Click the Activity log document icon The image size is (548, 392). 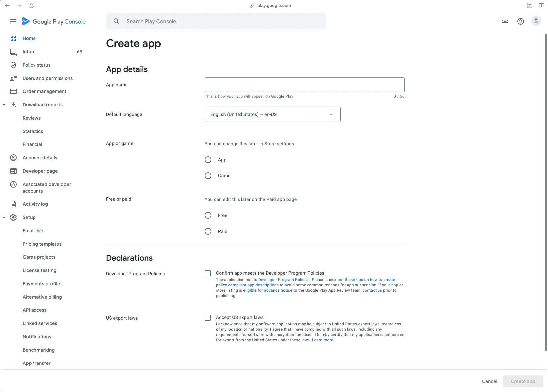tap(13, 204)
